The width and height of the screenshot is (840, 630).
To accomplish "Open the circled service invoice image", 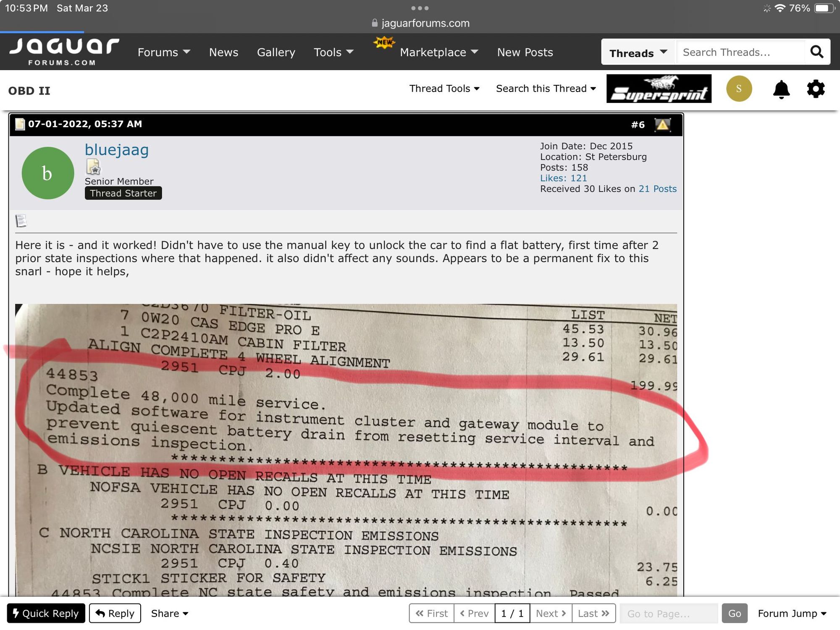I will [x=346, y=449].
